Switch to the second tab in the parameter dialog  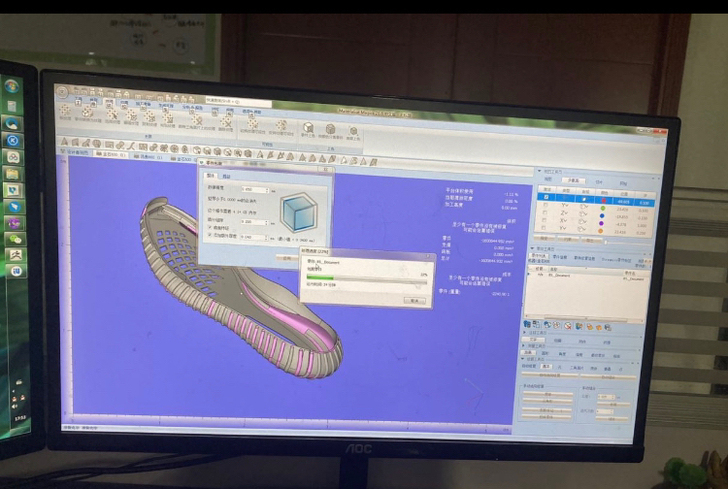[227, 176]
